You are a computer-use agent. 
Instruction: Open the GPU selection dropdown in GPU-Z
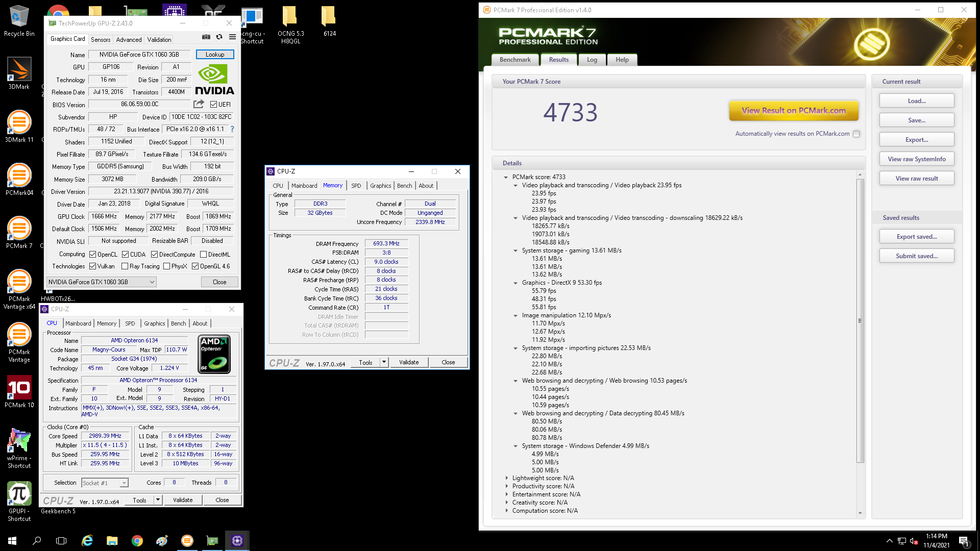click(x=101, y=282)
